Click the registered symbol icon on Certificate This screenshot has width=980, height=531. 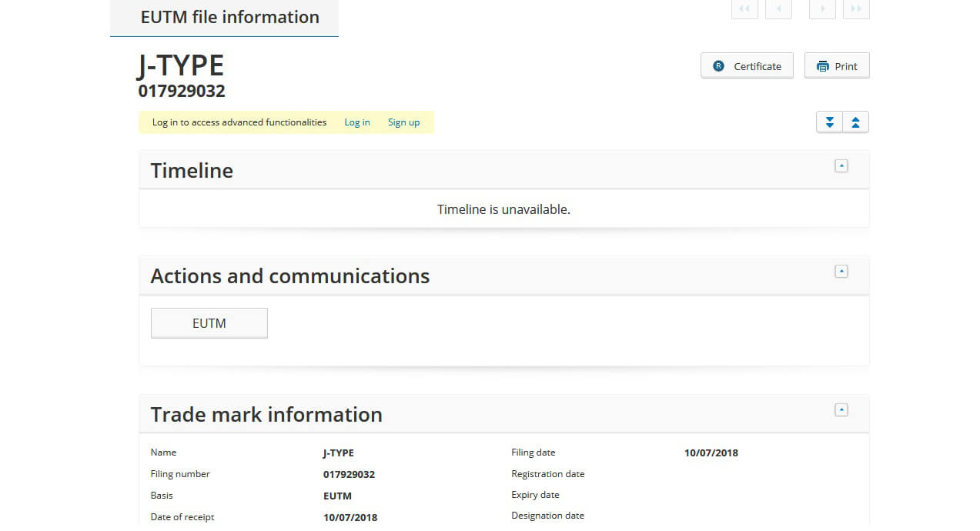pos(719,66)
